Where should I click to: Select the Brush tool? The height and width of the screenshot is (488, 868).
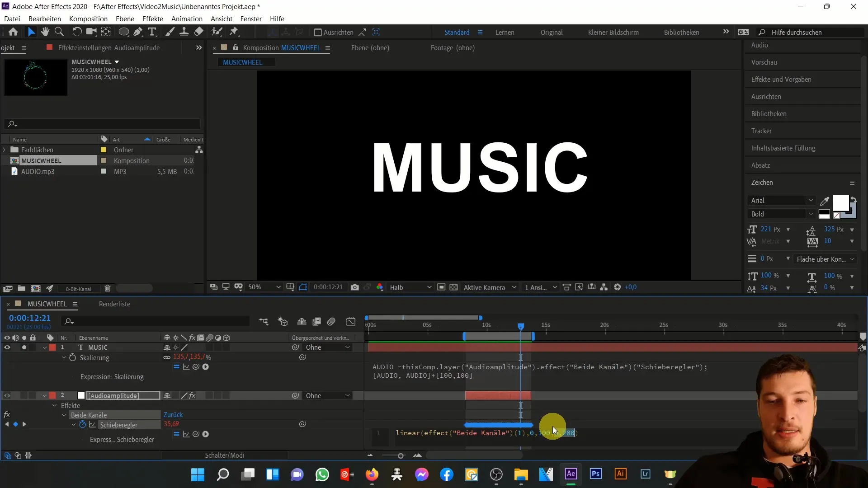tap(170, 32)
